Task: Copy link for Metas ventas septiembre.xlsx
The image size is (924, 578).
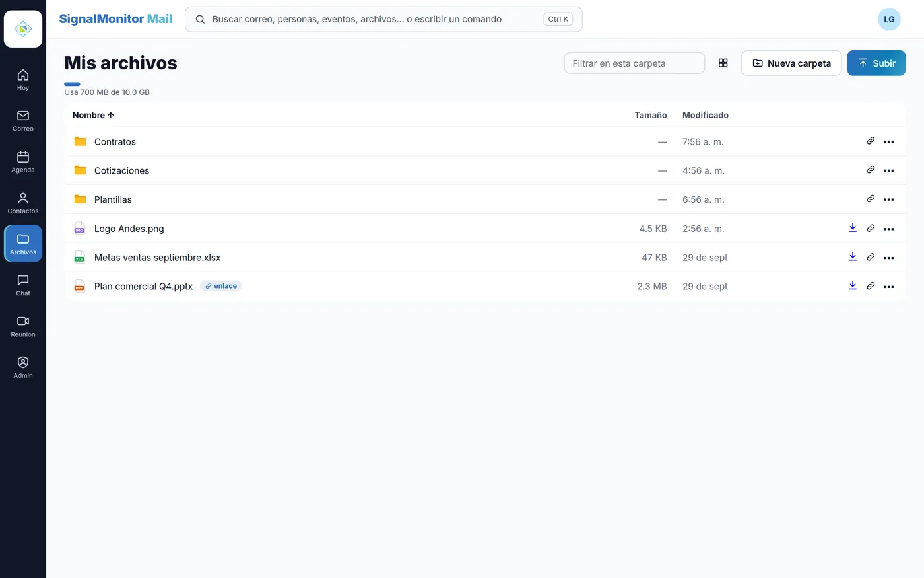Action: pos(871,258)
